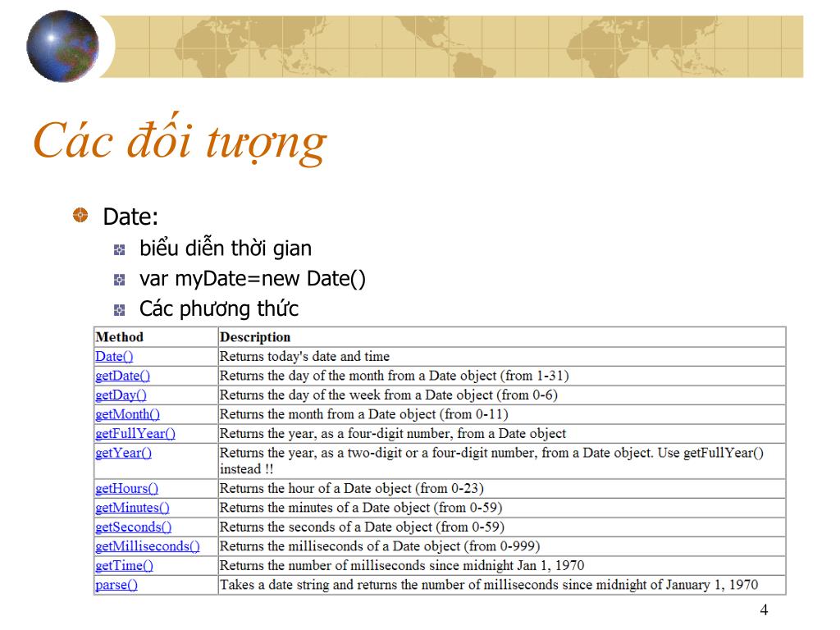Image resolution: width=840 pixels, height=630 pixels.
Task: Open the getDate() method link
Action: pos(123,376)
